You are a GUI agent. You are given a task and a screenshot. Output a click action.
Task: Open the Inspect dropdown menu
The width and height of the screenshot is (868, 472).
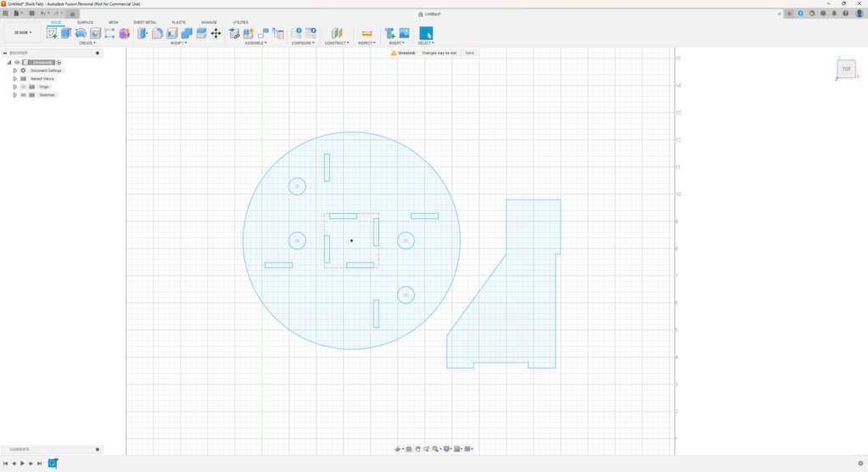[367, 43]
